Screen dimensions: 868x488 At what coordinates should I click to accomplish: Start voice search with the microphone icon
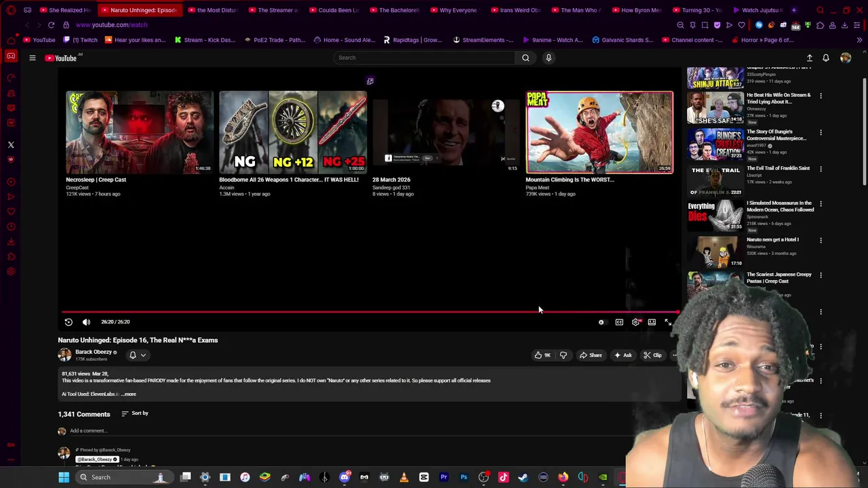coord(549,58)
